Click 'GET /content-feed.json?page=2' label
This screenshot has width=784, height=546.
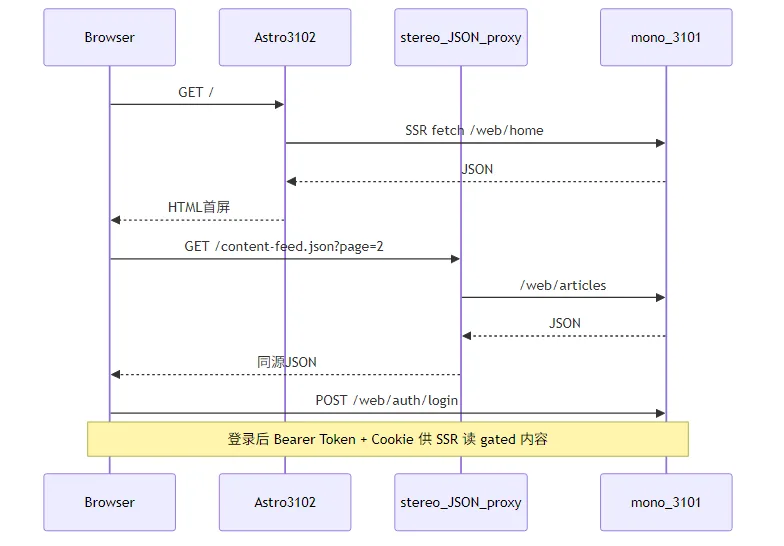[284, 246]
